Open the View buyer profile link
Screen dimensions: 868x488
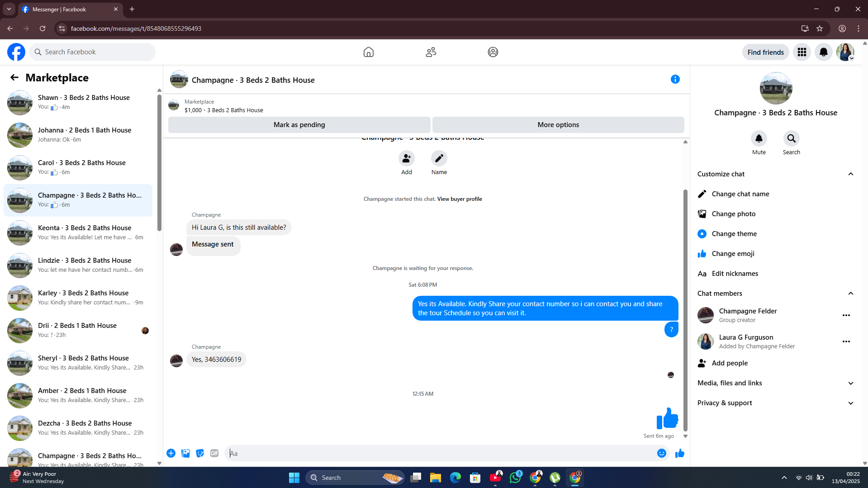click(x=460, y=199)
